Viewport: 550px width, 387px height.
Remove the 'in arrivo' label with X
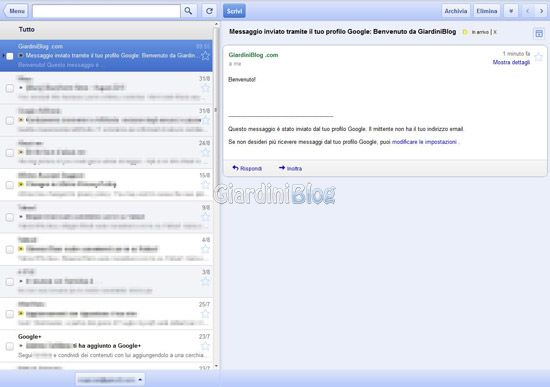(x=495, y=32)
